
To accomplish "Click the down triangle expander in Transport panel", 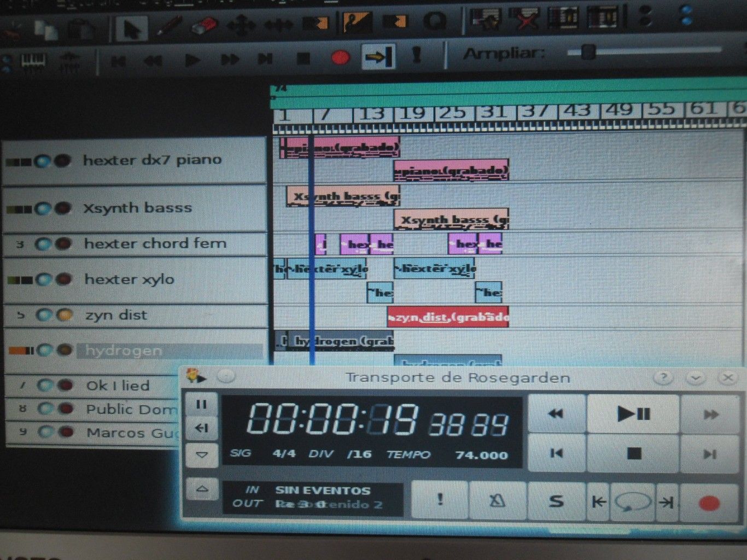I will click(202, 455).
